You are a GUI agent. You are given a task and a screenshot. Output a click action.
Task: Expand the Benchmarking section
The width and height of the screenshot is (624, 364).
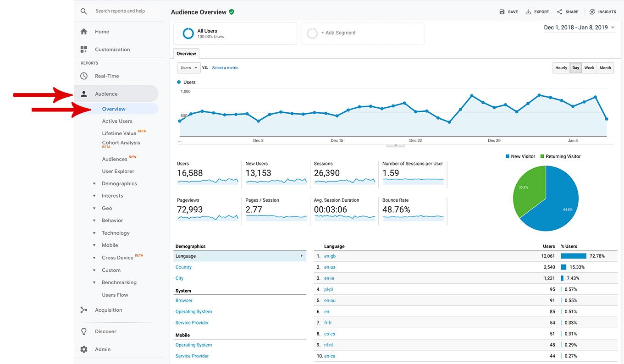point(94,282)
